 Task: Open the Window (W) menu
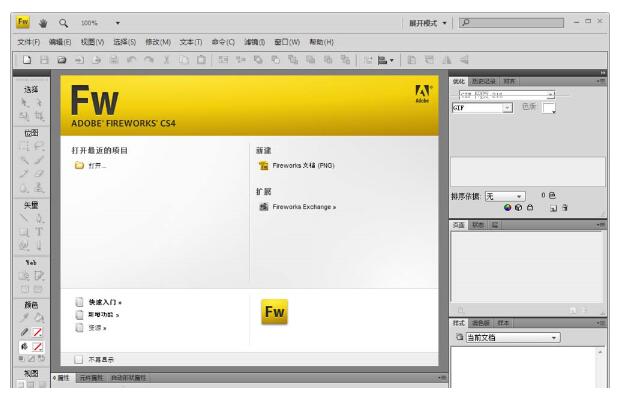[x=287, y=42]
